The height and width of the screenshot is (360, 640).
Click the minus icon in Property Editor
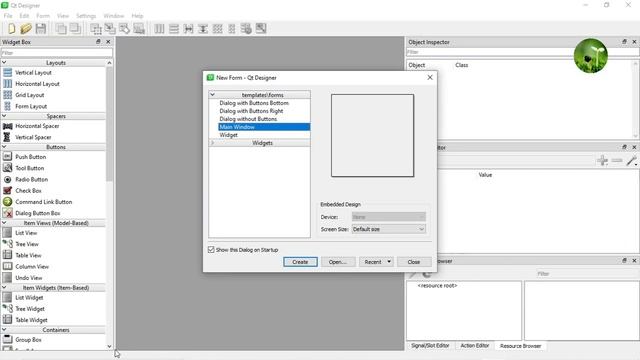617,160
